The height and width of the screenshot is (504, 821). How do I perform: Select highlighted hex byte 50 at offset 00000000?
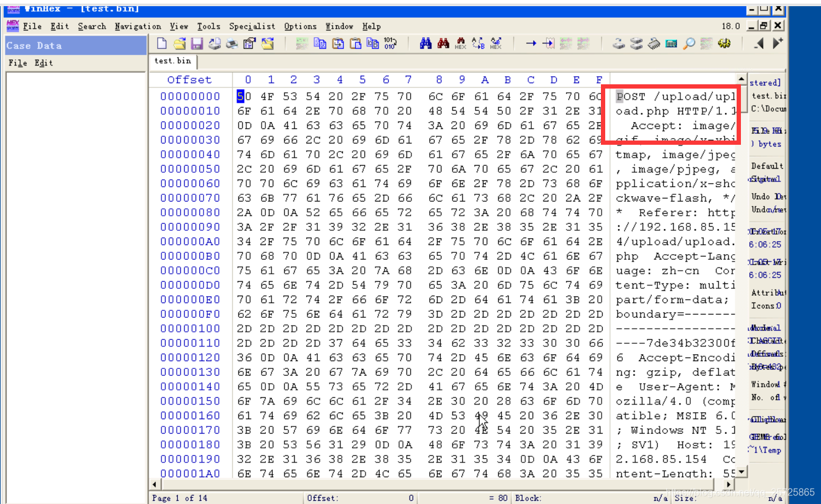click(x=243, y=96)
